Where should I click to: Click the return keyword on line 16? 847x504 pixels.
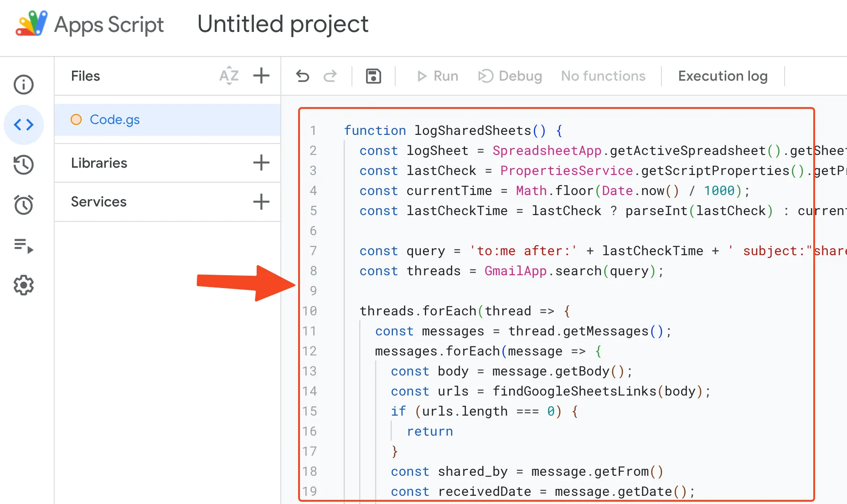pos(430,432)
